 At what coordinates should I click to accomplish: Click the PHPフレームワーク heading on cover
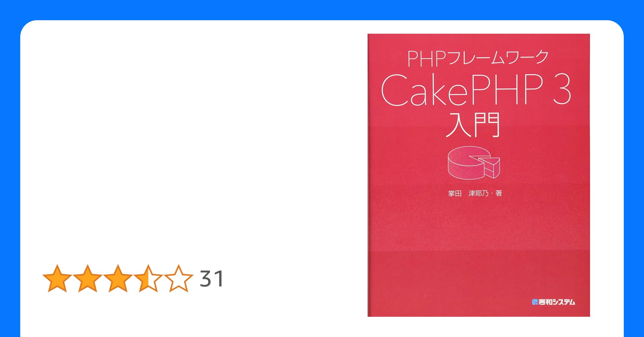[x=478, y=58]
